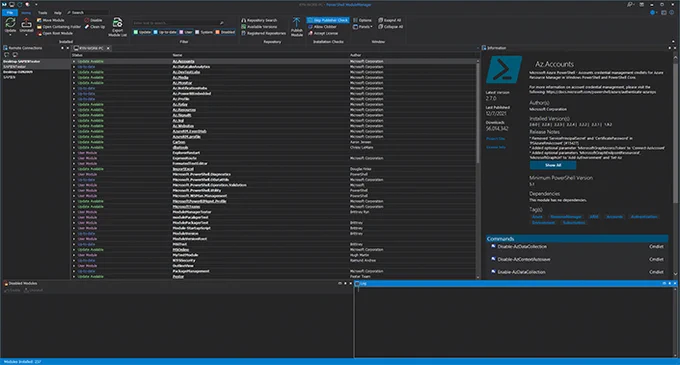
Task: Click the second Remote Connections toolbar icon
Action: click(x=15, y=55)
